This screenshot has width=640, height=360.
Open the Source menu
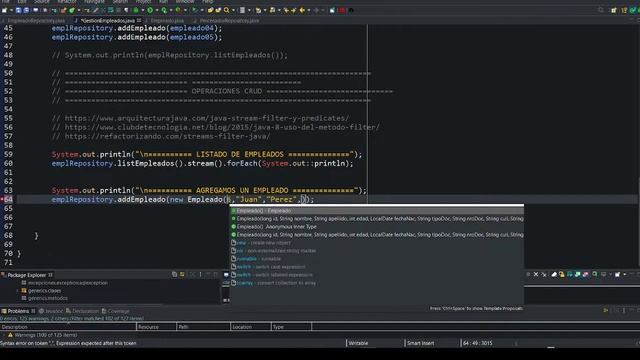(41, 2)
